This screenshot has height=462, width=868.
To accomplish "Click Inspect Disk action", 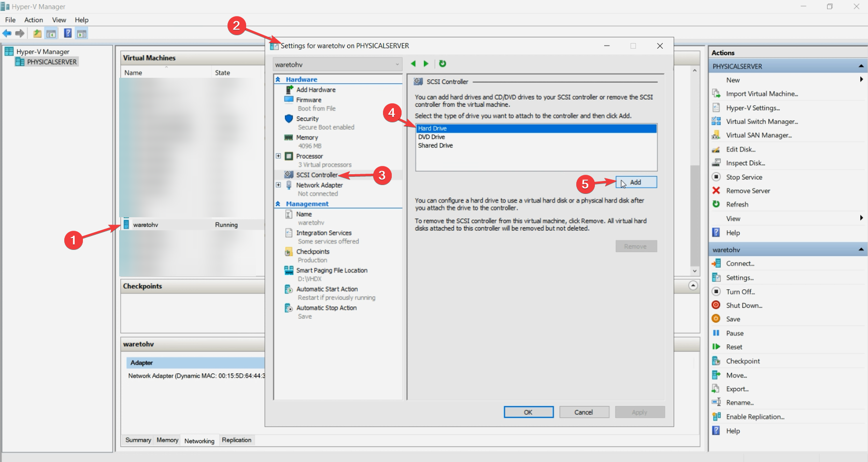I will click(745, 163).
